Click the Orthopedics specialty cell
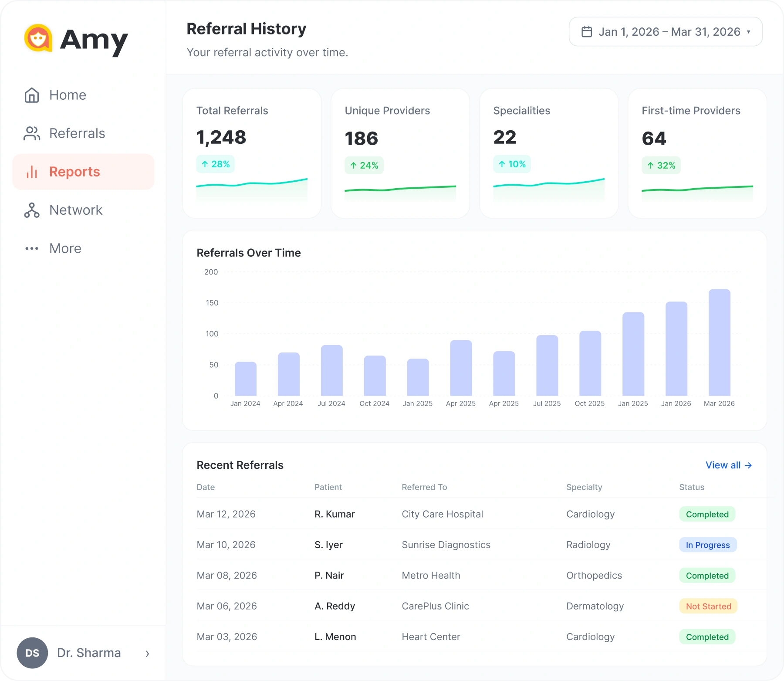 coord(594,576)
